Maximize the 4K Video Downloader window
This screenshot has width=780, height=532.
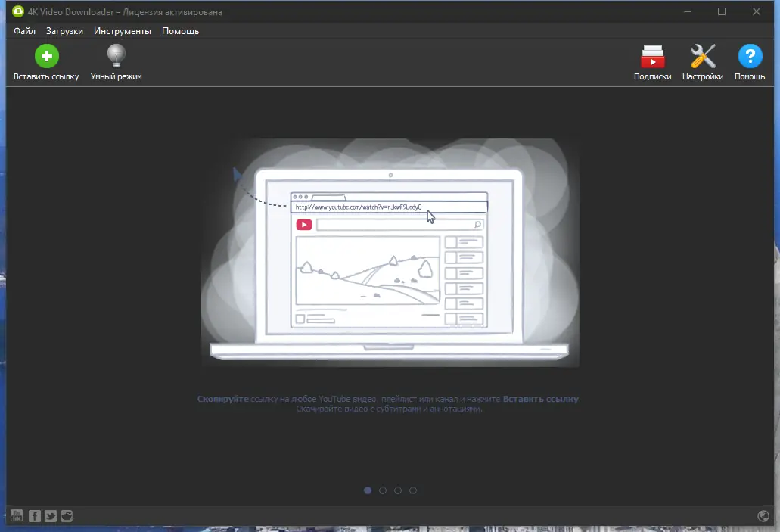722,11
